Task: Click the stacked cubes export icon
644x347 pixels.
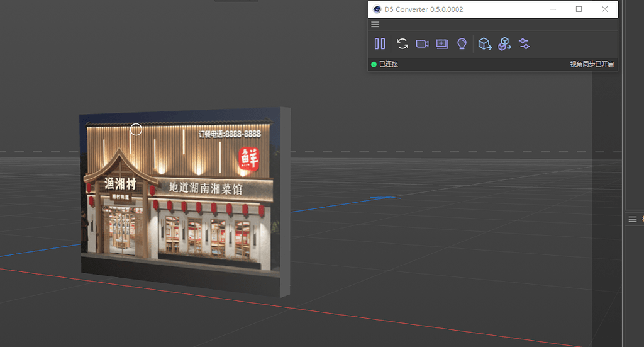Action: 504,43
